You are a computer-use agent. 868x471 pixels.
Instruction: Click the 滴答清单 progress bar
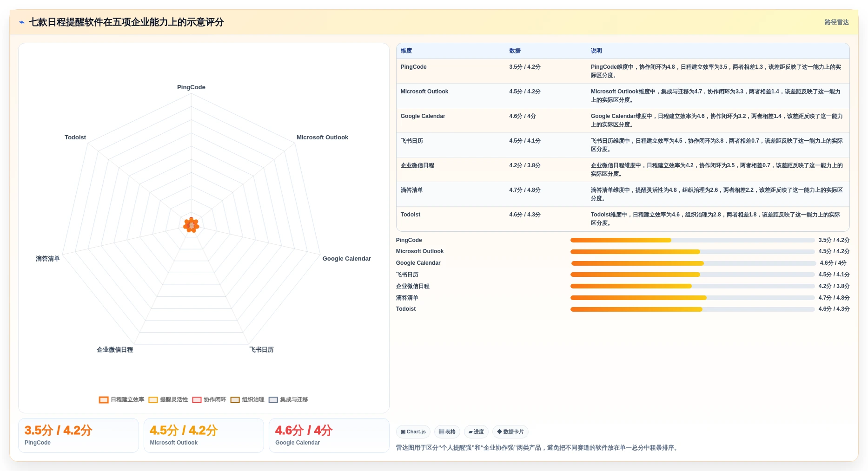(x=693, y=298)
